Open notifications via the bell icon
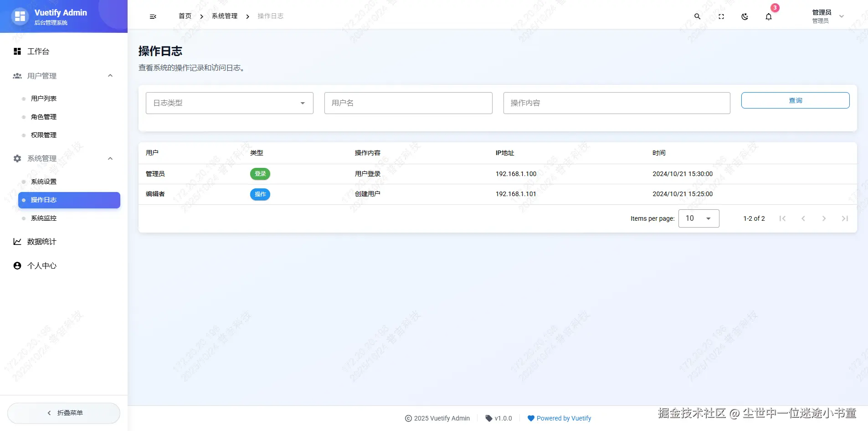Image resolution: width=868 pixels, height=431 pixels. [768, 16]
